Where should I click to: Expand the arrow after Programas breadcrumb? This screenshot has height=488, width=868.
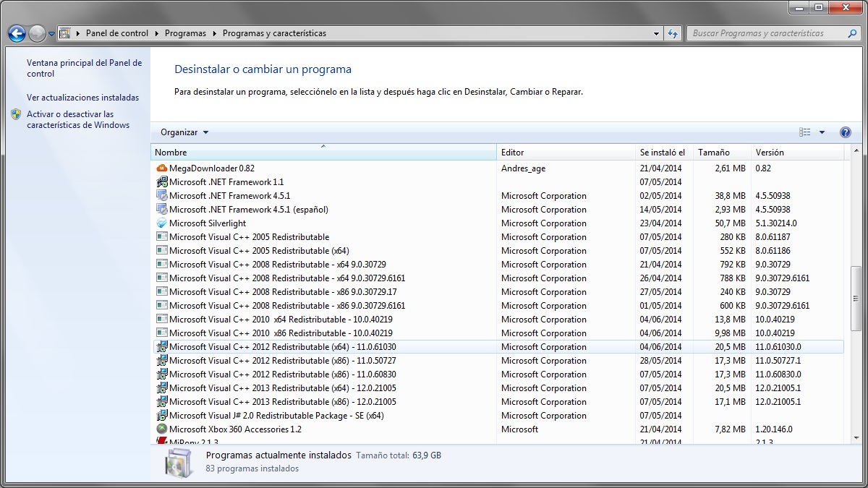point(214,33)
